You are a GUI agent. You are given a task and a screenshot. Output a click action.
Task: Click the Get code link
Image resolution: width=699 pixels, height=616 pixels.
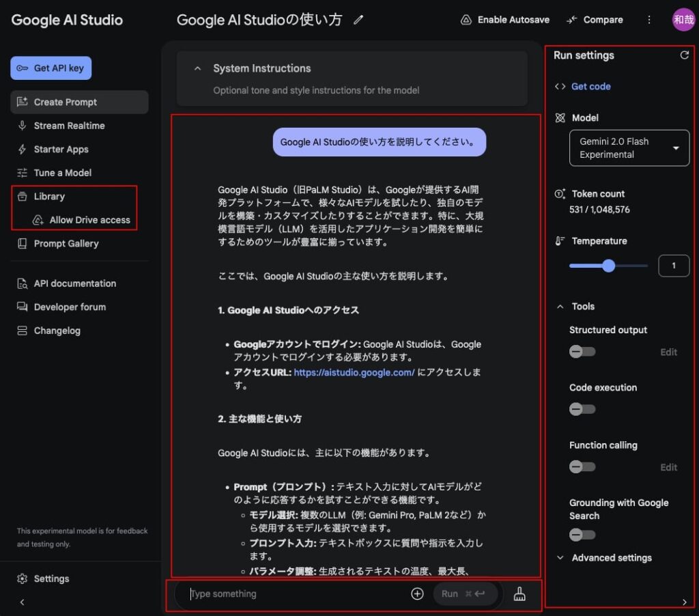[x=590, y=87]
